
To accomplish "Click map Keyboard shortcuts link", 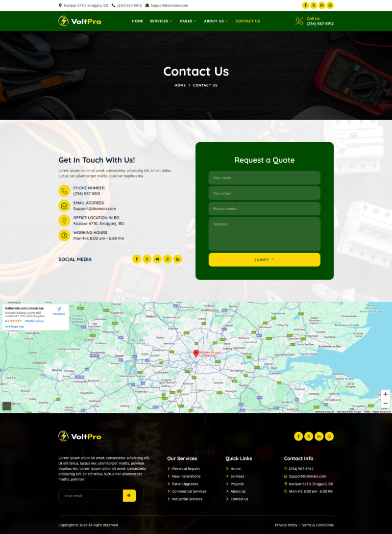I will click(324, 412).
